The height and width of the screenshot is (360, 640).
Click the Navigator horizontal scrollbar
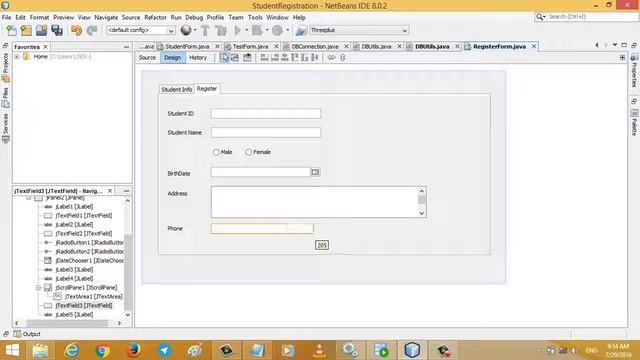[67, 323]
